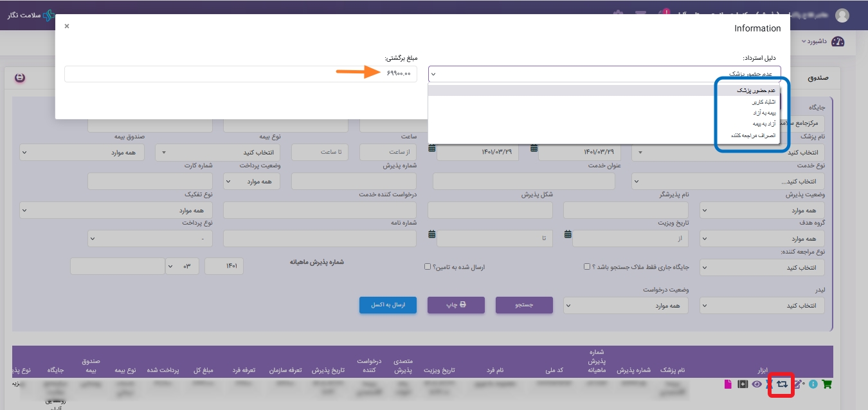The width and height of the screenshot is (868, 410).
Task: Click the green shopping cart icon
Action: pos(827,384)
